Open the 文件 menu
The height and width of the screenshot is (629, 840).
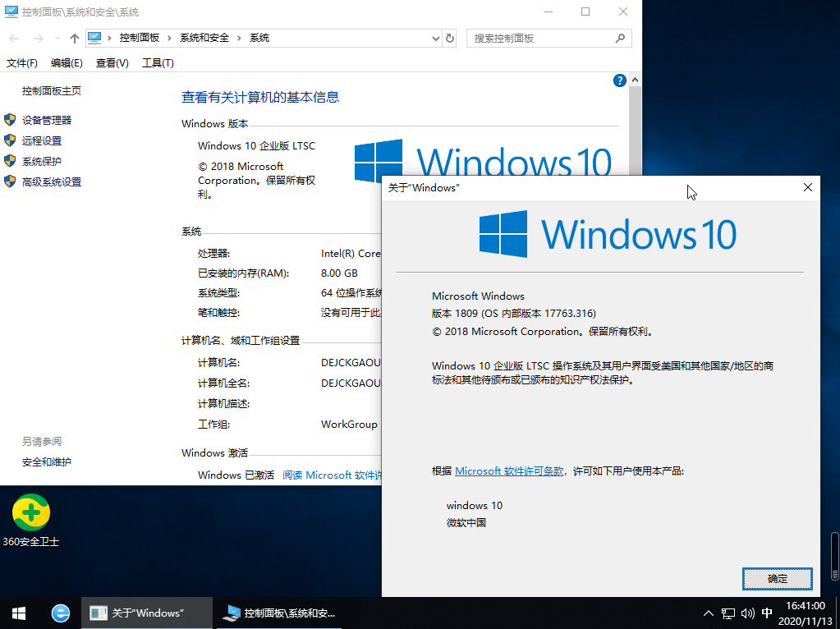pos(22,62)
